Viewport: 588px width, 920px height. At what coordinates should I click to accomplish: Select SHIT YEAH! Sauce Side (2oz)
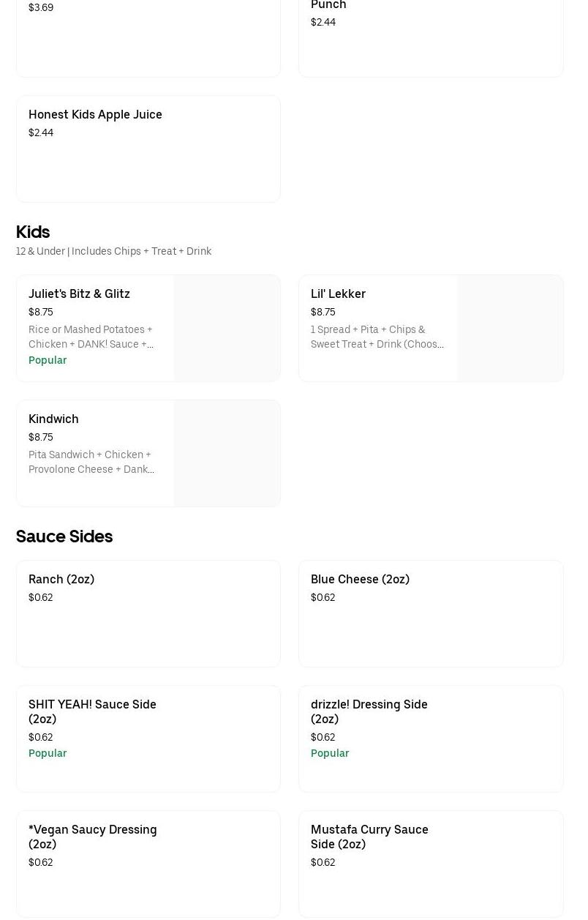tap(92, 711)
